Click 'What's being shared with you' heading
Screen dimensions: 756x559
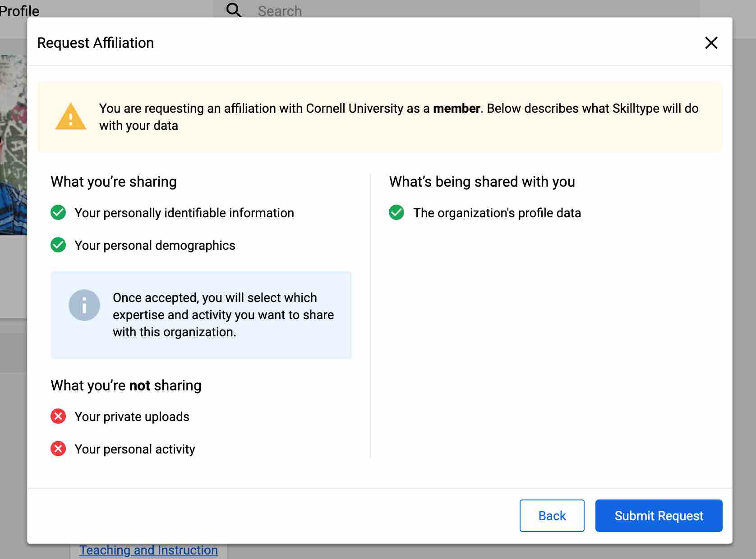tap(482, 182)
